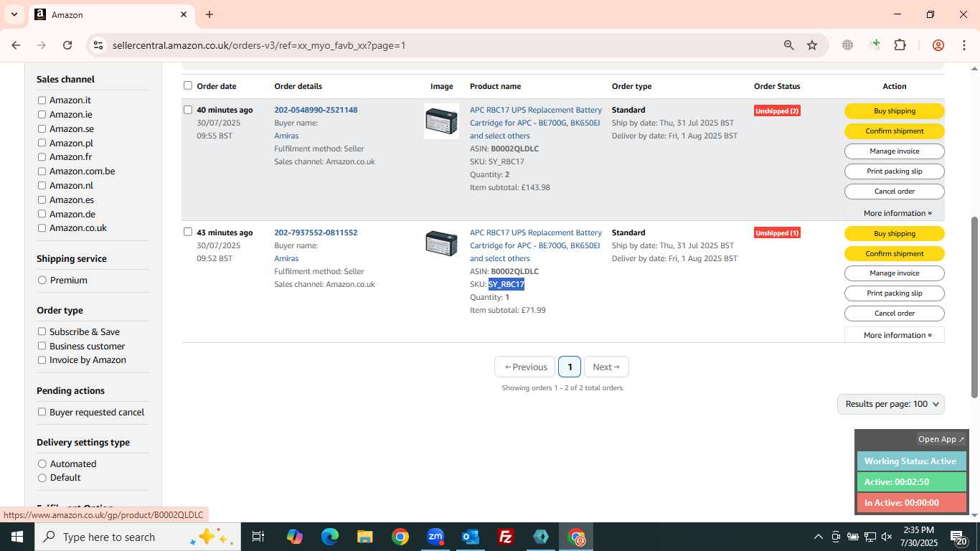Select order 202-7937552-0811552 checkbox
The width and height of the screenshot is (980, 551).
click(188, 232)
